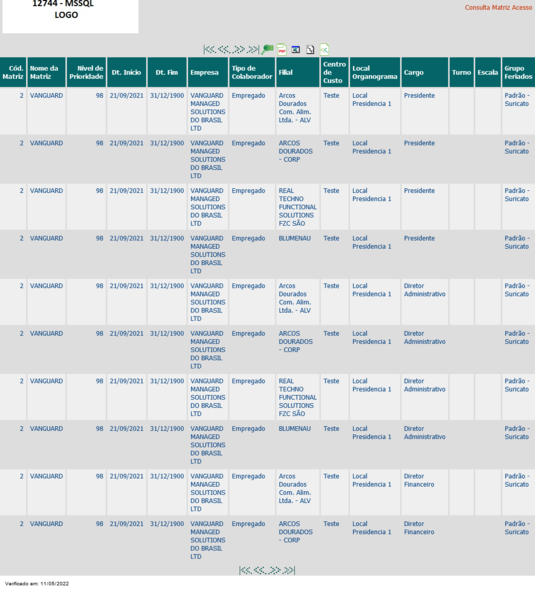The image size is (535, 591).
Task: Click the Grupo Feriados column header
Action: coord(518,72)
